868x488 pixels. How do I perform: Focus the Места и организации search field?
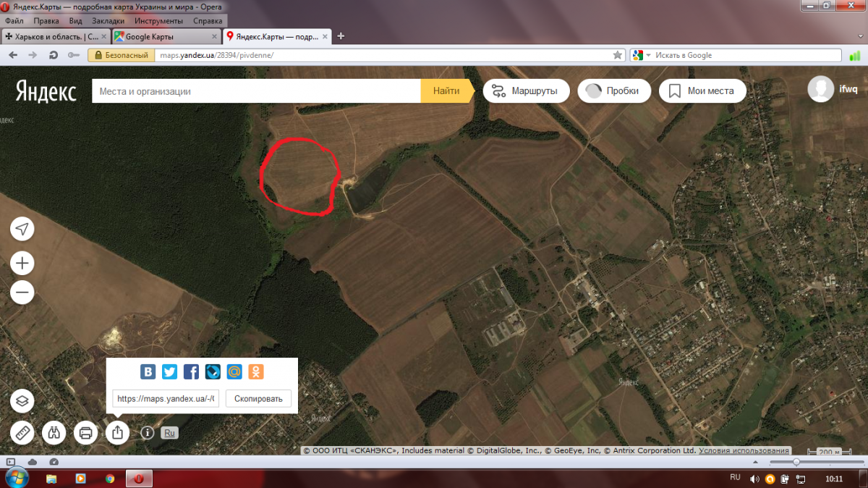pyautogui.click(x=256, y=91)
